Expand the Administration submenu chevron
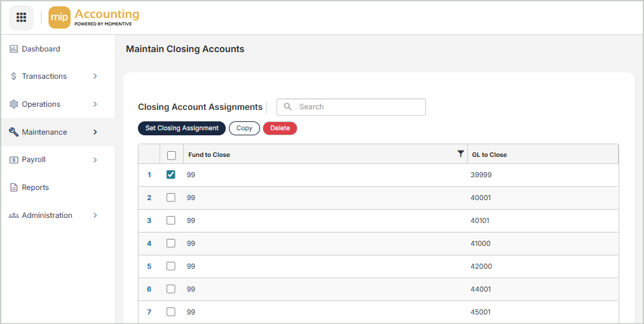The image size is (644, 324). click(x=95, y=215)
